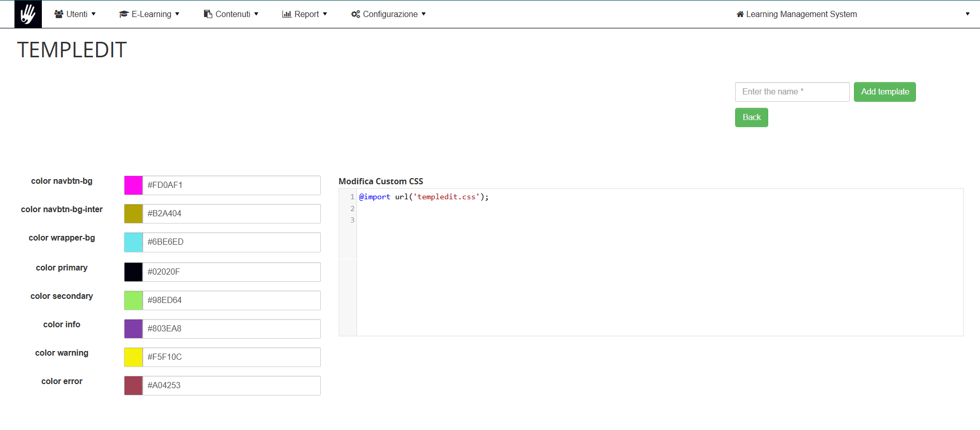Click the color info label
980x430 pixels.
click(x=62, y=325)
